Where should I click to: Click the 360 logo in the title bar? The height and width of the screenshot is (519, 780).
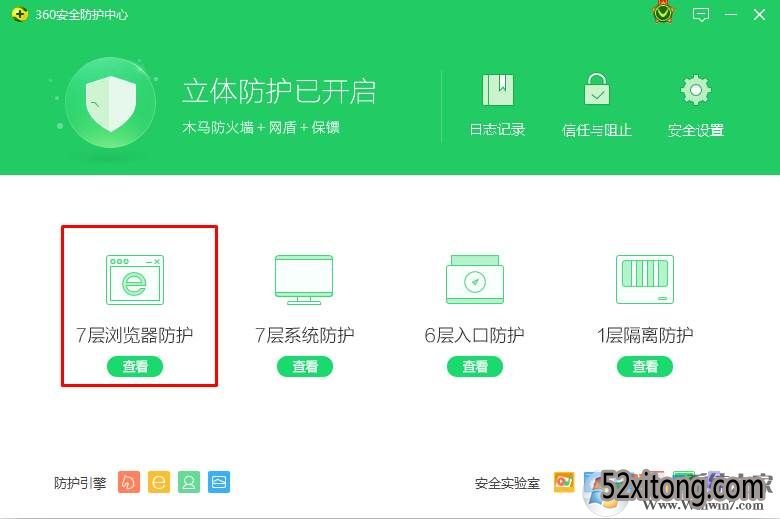tap(19, 14)
